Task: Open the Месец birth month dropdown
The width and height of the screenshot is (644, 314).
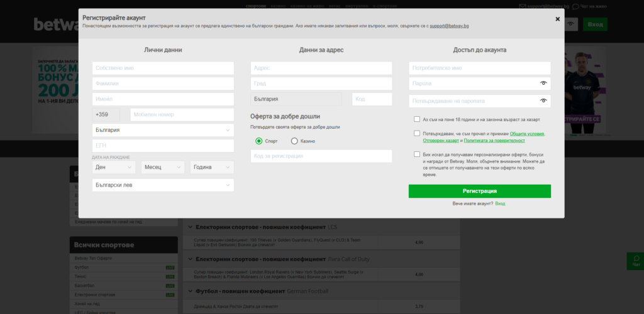Action: (x=163, y=167)
